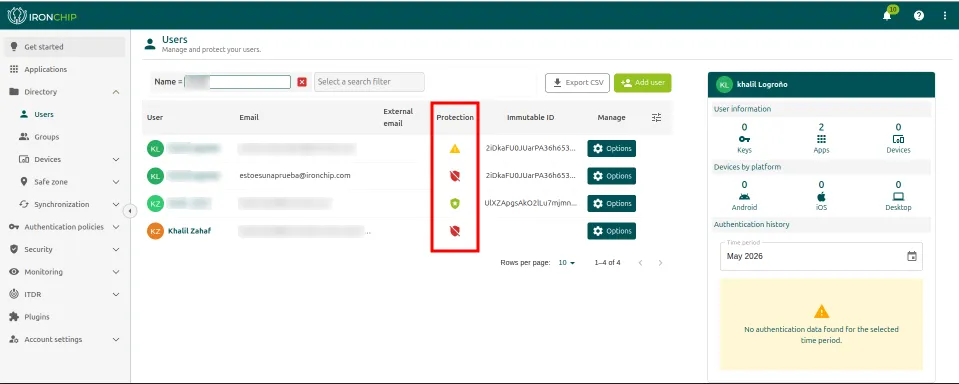Open the top bar three-dot menu
Image resolution: width=959 pixels, height=384 pixels.
[x=945, y=16]
